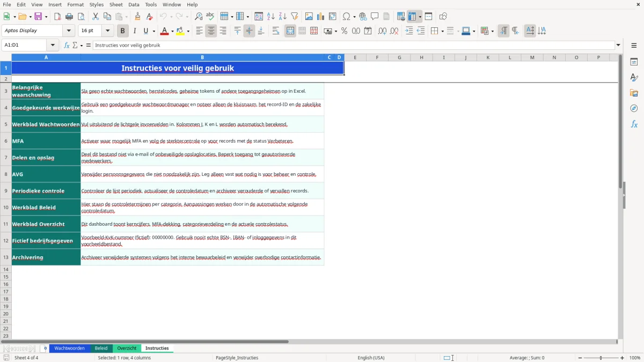Toggle center vertically

click(249, 31)
